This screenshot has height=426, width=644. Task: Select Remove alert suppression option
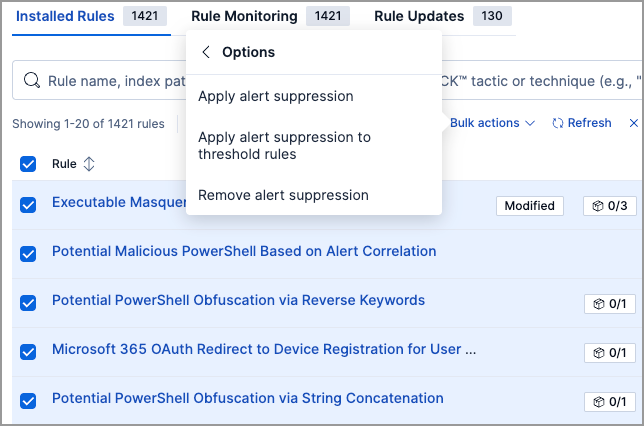point(283,195)
